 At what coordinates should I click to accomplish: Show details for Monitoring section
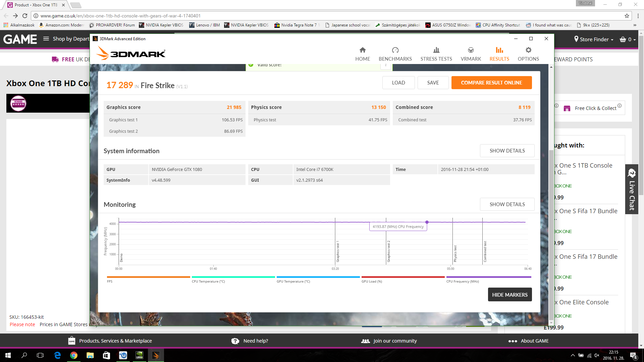(x=507, y=204)
